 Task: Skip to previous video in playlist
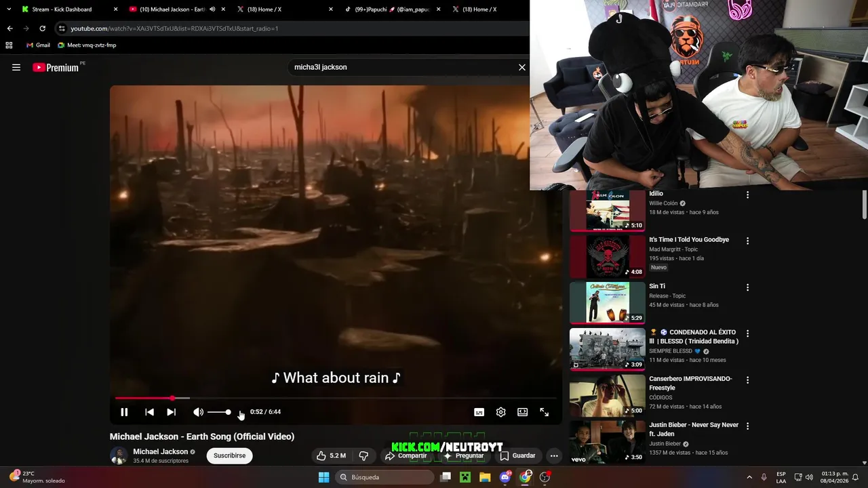pyautogui.click(x=149, y=412)
